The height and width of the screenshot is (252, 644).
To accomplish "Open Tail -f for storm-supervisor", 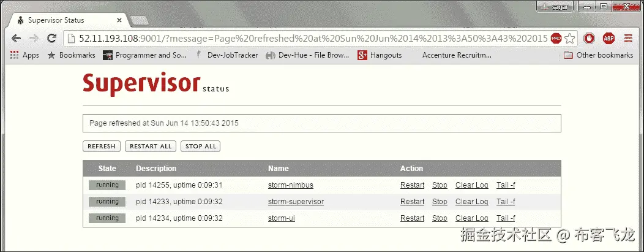I will pos(506,202).
